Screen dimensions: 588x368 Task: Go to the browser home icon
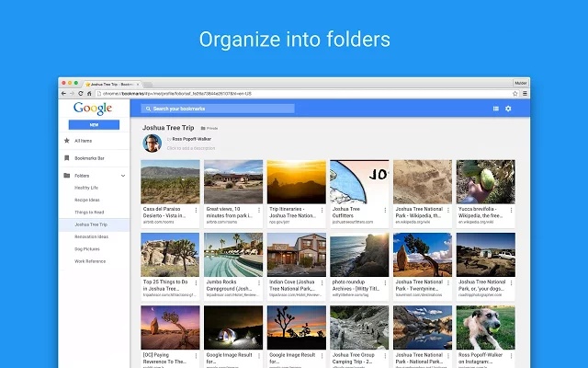[x=89, y=94]
